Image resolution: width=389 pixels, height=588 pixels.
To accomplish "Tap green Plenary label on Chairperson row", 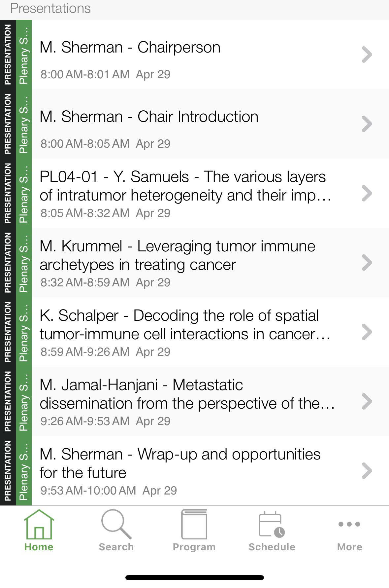I will click(x=24, y=55).
